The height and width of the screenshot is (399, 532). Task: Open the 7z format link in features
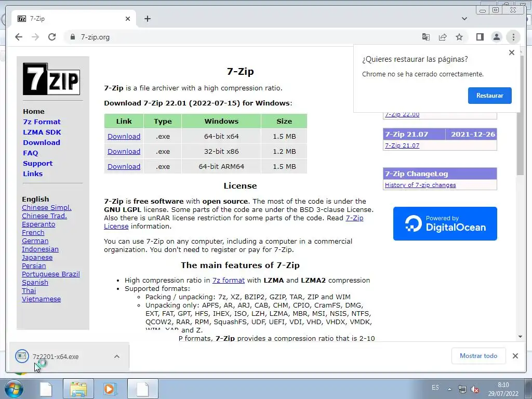tap(229, 280)
